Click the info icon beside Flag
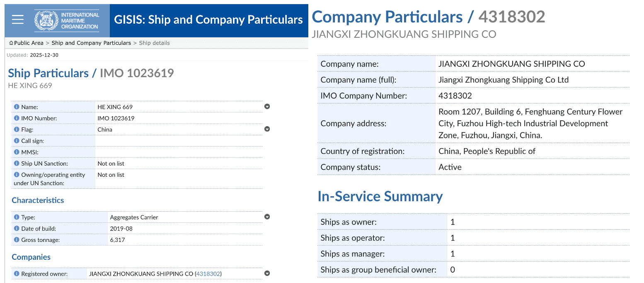 17,129
